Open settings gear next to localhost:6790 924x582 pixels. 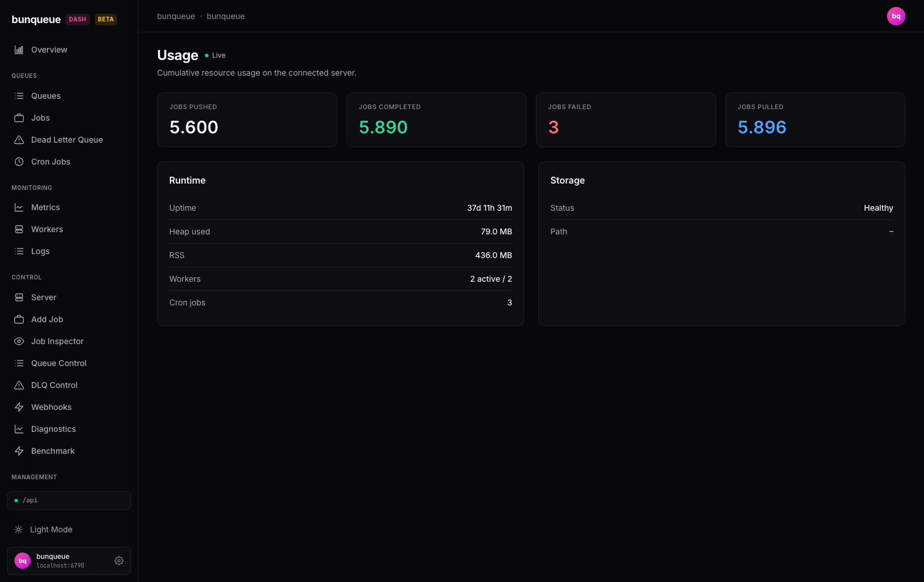pyautogui.click(x=119, y=561)
